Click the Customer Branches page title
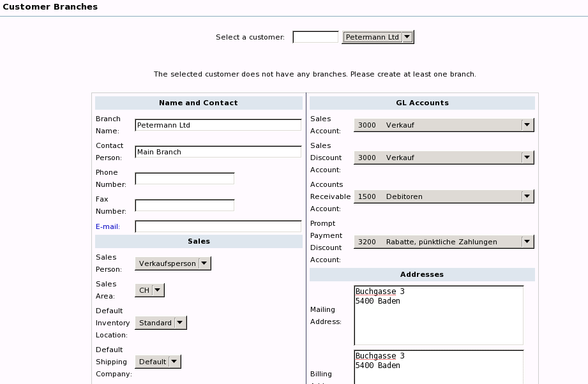Viewport: 588px width, 384px height. pyautogui.click(x=50, y=7)
